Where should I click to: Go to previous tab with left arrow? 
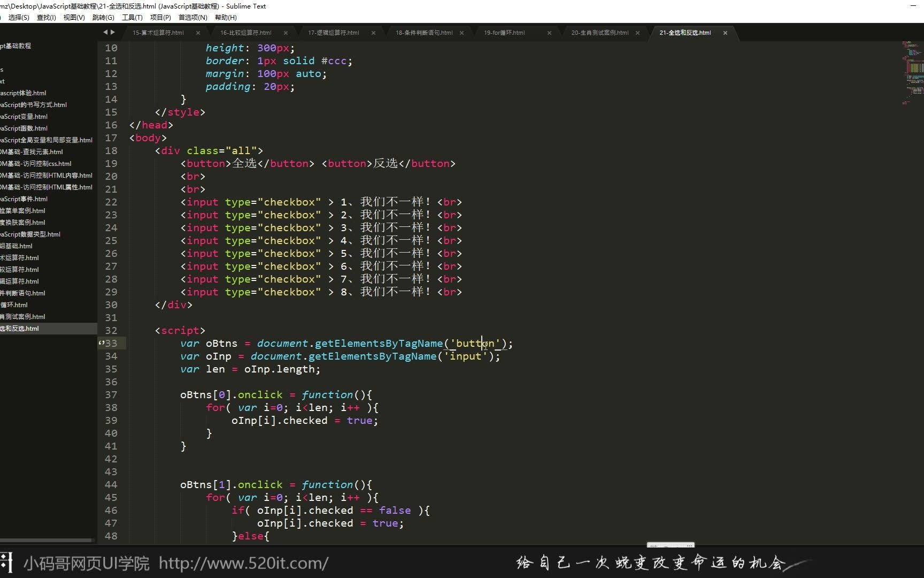pyautogui.click(x=105, y=32)
